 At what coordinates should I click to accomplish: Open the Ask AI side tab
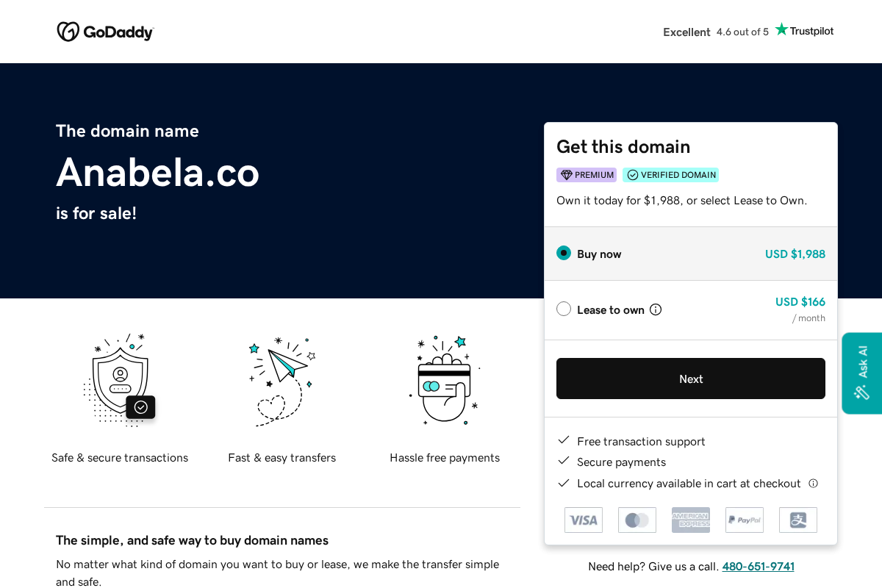(x=861, y=373)
